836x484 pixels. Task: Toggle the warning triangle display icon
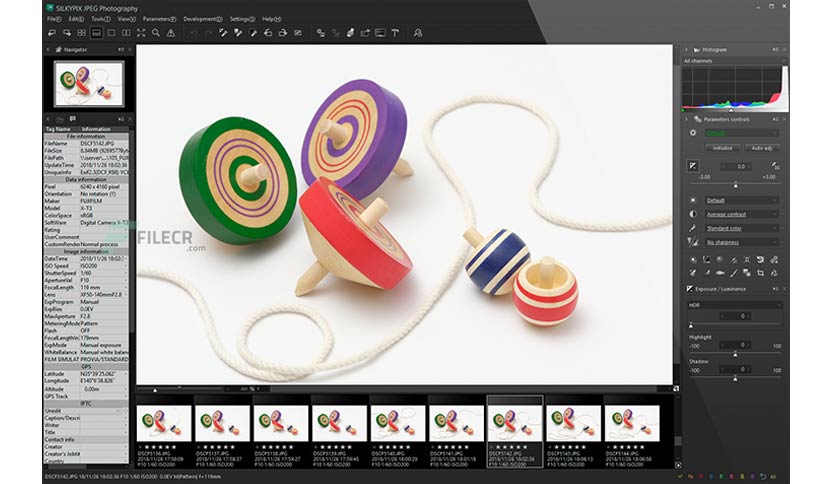click(x=171, y=33)
